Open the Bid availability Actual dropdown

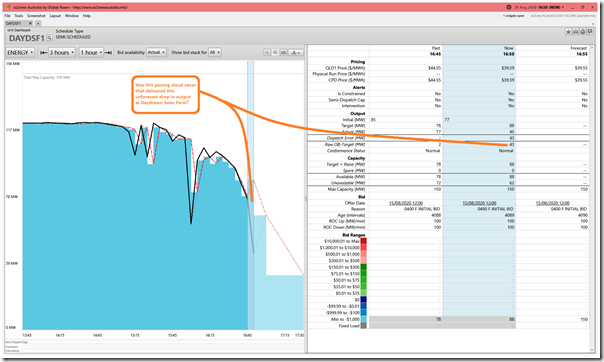pos(156,52)
